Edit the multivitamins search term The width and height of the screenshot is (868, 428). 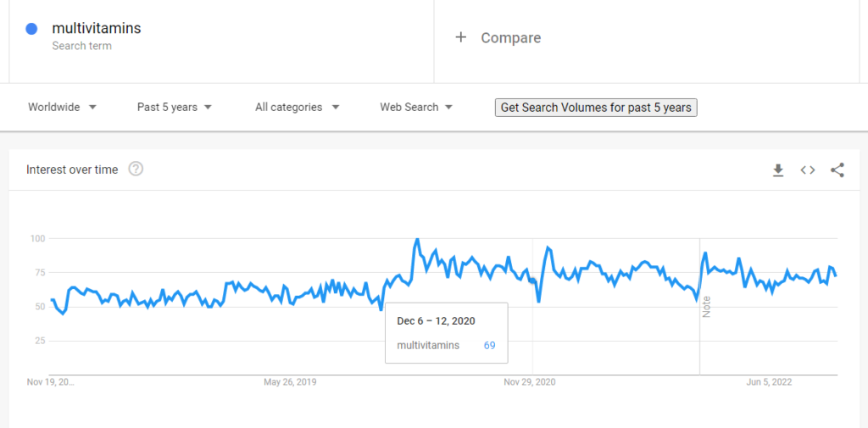coord(97,28)
